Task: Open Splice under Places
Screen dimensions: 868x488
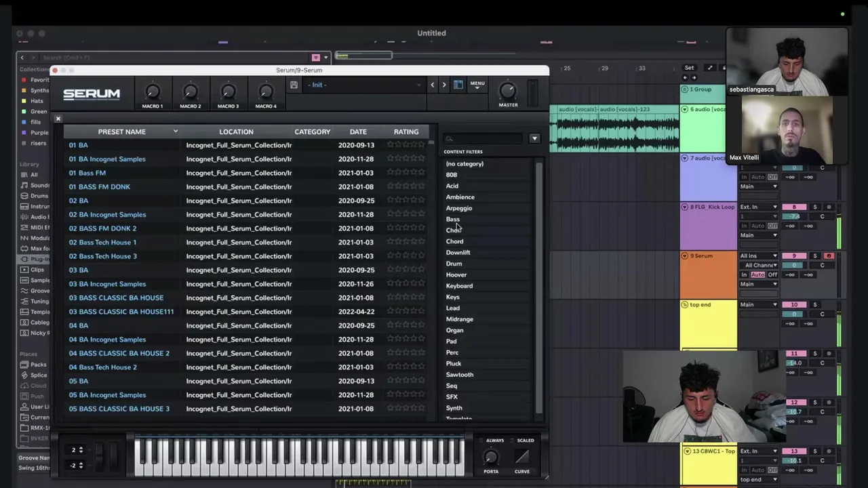Action: coord(34,375)
